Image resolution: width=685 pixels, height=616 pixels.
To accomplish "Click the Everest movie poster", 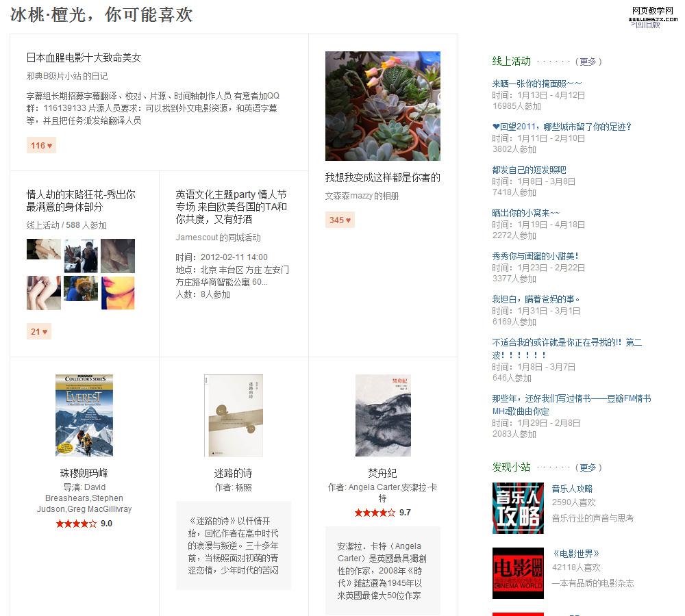I will click(x=84, y=415).
